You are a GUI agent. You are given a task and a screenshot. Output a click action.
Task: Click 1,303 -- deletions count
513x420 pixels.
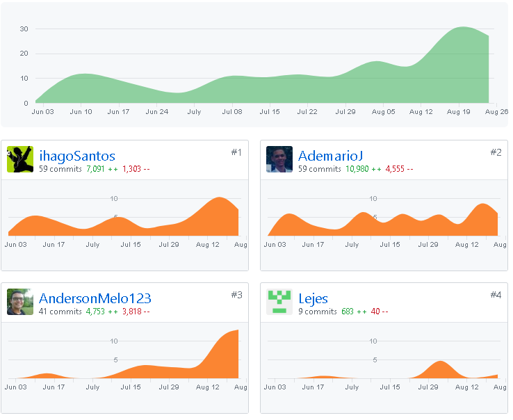pyautogui.click(x=136, y=169)
